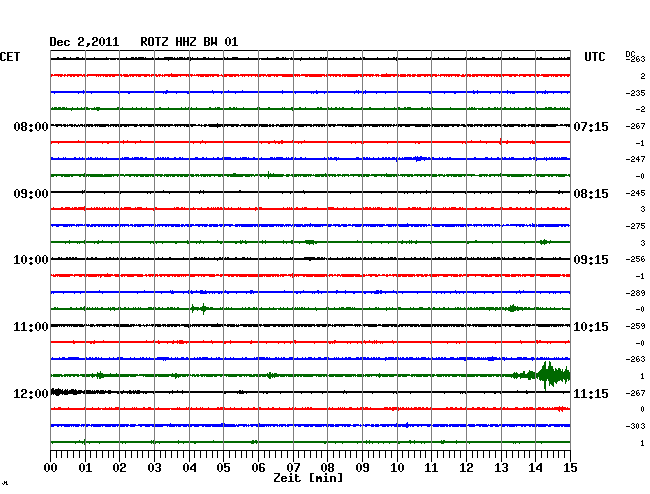Click the DC offset value '-303'
650x494 pixels.
click(x=635, y=426)
